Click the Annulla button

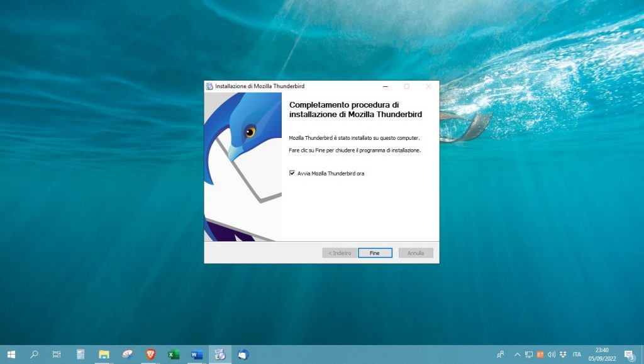(416, 253)
